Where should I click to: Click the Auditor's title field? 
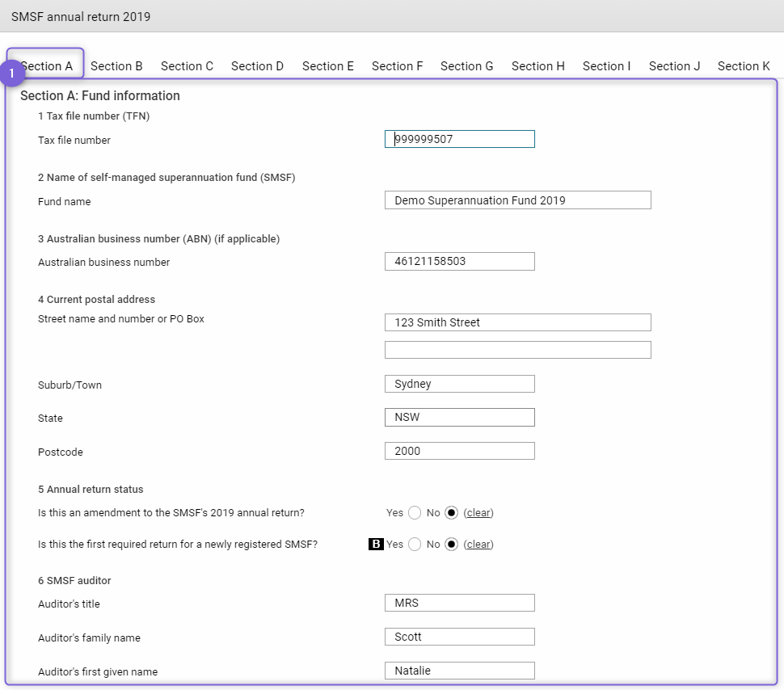tap(460, 603)
